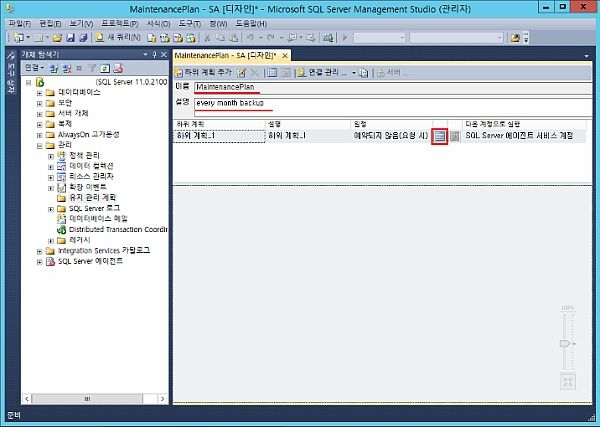Click into the 이름 field containing MaintenancePlan

tap(393, 88)
